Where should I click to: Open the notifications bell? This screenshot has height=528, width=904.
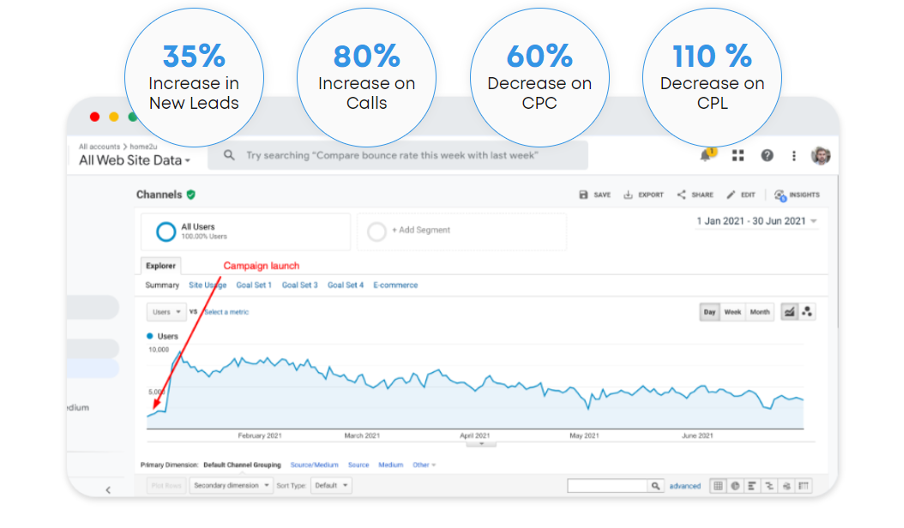(708, 155)
